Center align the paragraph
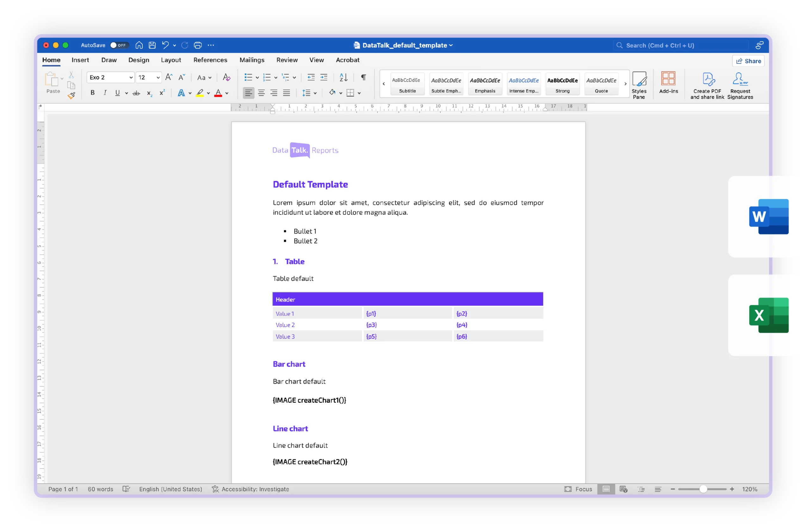 click(x=261, y=93)
